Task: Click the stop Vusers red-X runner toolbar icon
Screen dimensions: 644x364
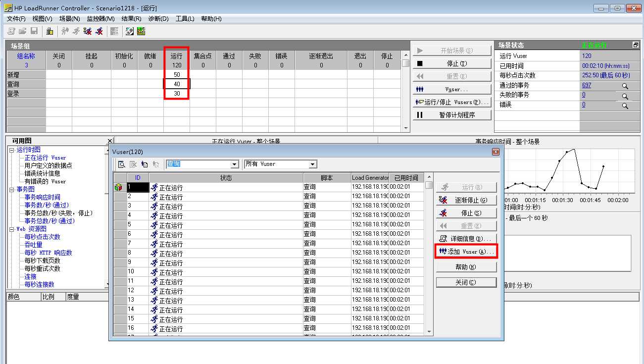Action: click(x=99, y=31)
